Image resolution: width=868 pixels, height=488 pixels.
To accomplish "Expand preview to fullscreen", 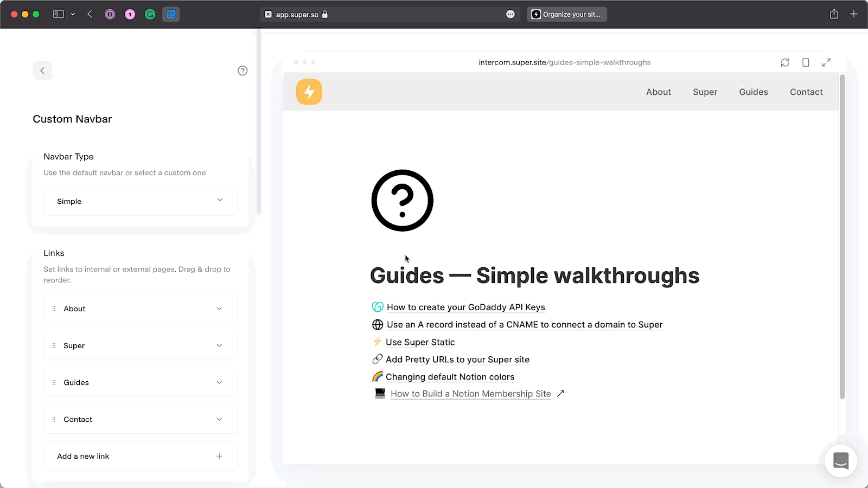I will (826, 62).
